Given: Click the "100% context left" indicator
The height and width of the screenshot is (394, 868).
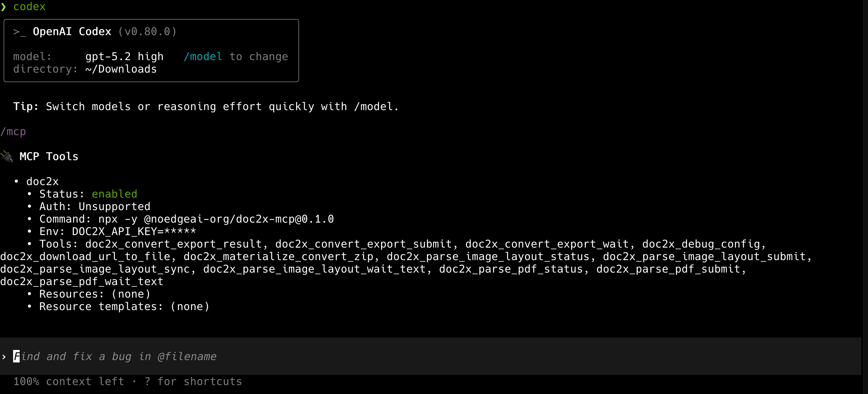Looking at the screenshot, I should (69, 382).
